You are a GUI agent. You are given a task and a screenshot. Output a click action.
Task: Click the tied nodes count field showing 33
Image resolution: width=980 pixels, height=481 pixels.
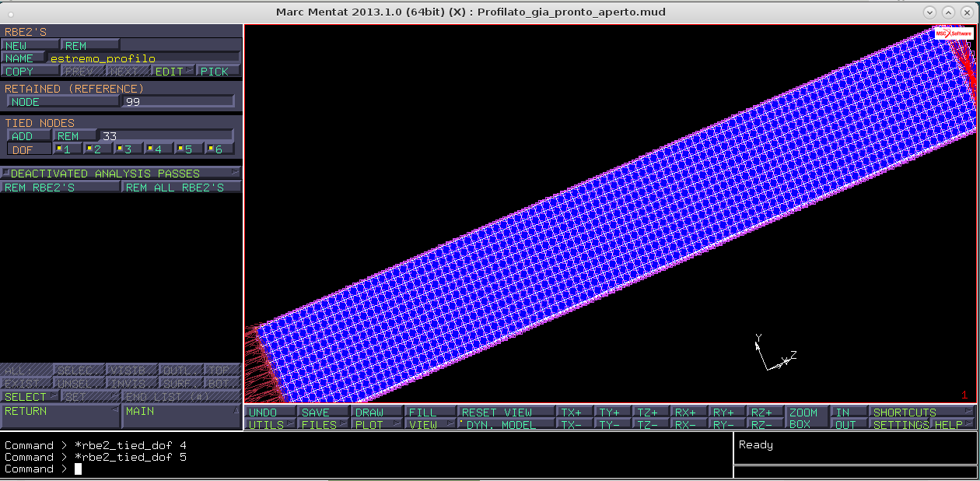coord(166,136)
